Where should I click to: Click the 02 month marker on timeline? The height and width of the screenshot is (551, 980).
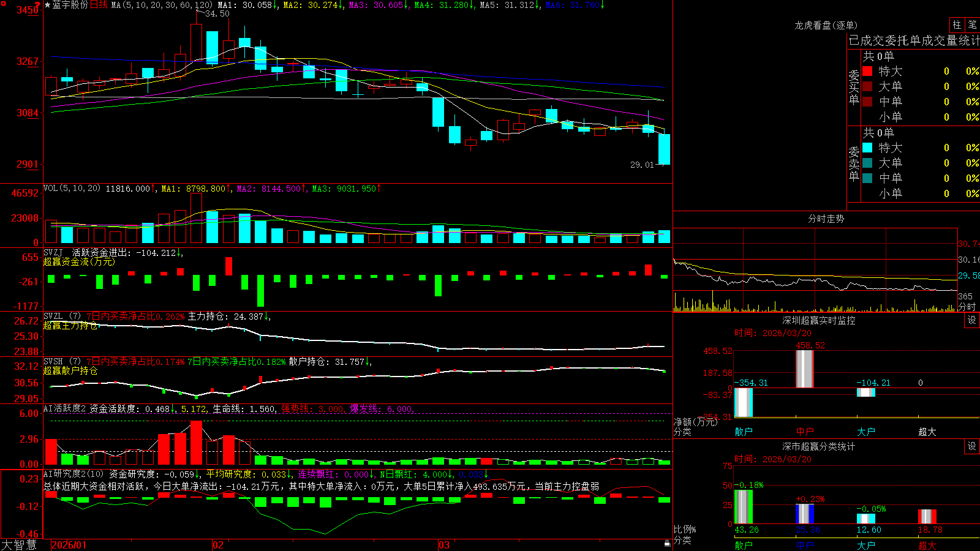click(218, 545)
